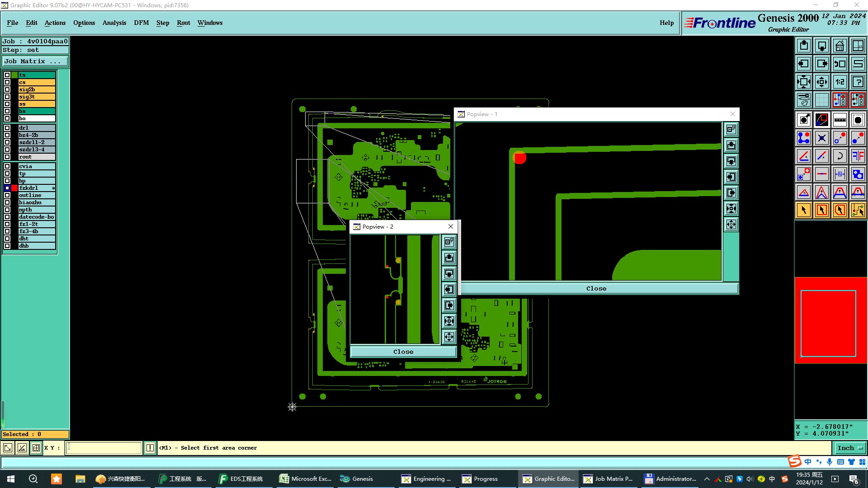The image size is (868, 488).
Task: Click the red fzkdrl layer color swatch
Action: tap(15, 188)
